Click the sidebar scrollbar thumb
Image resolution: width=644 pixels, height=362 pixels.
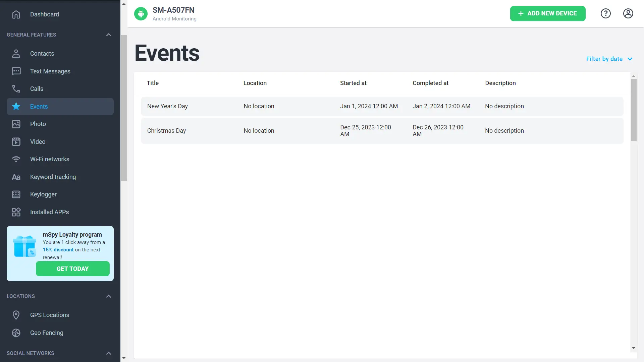(x=124, y=108)
